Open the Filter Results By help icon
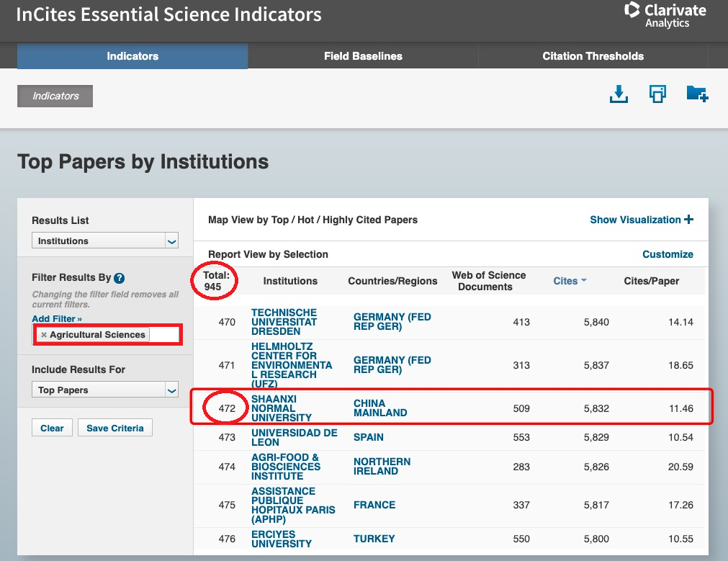This screenshot has height=561, width=728. 120,278
